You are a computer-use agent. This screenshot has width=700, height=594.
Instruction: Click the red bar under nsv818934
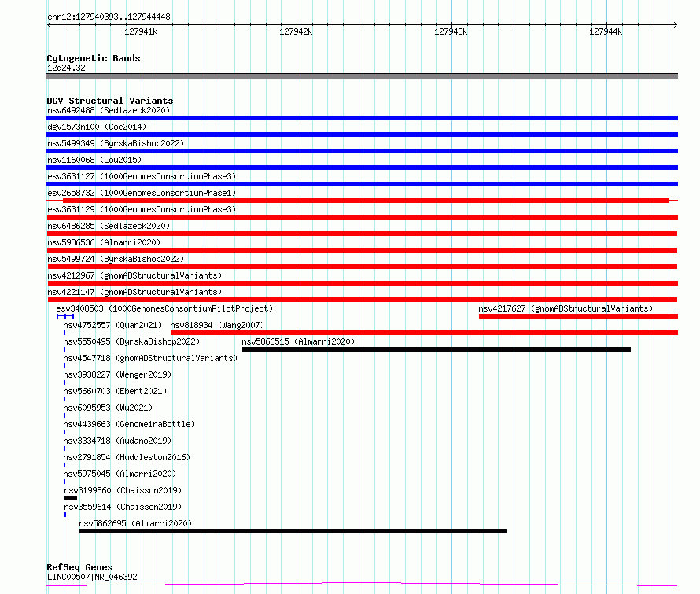tap(424, 333)
